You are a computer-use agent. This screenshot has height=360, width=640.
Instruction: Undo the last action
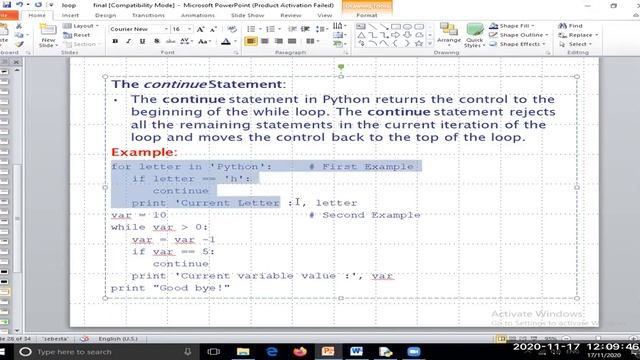point(19,4)
